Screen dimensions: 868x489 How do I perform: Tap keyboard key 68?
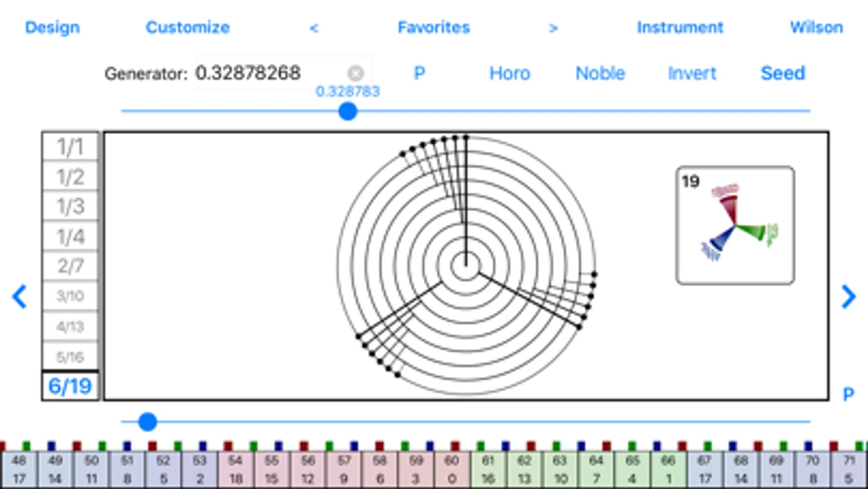point(740,469)
